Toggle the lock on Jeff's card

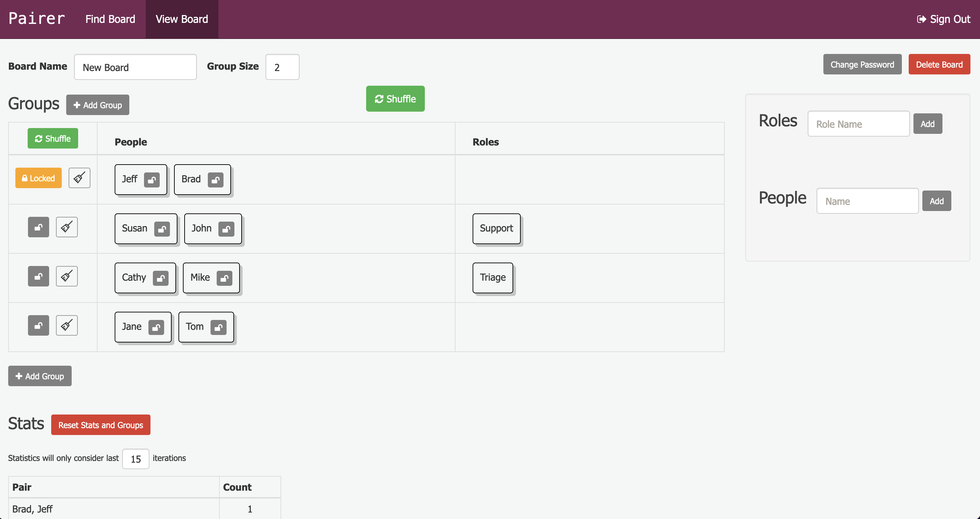152,180
